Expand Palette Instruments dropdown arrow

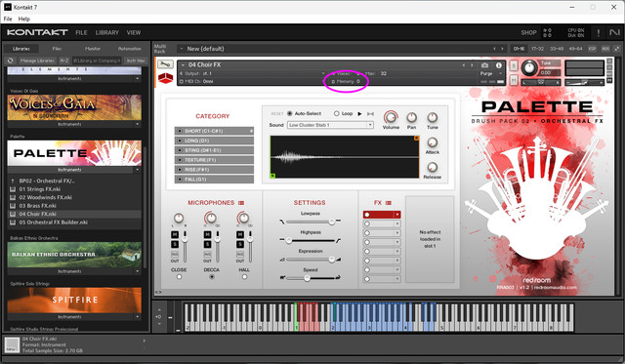click(137, 170)
